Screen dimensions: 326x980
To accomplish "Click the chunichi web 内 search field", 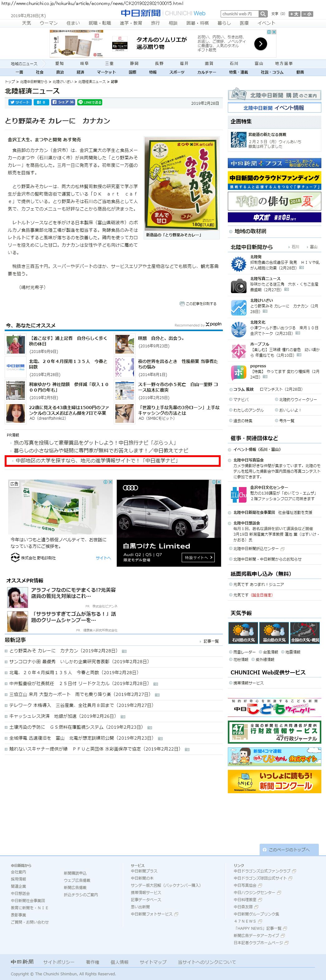I will point(239,14).
